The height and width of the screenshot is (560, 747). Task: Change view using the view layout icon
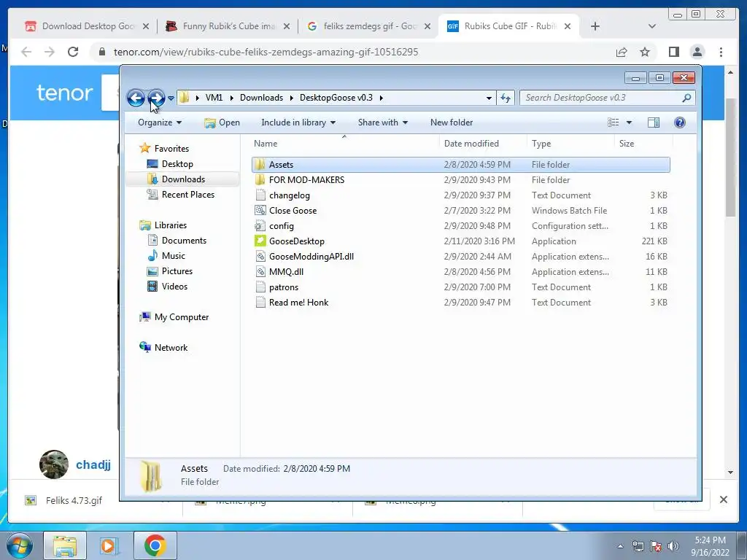[613, 122]
